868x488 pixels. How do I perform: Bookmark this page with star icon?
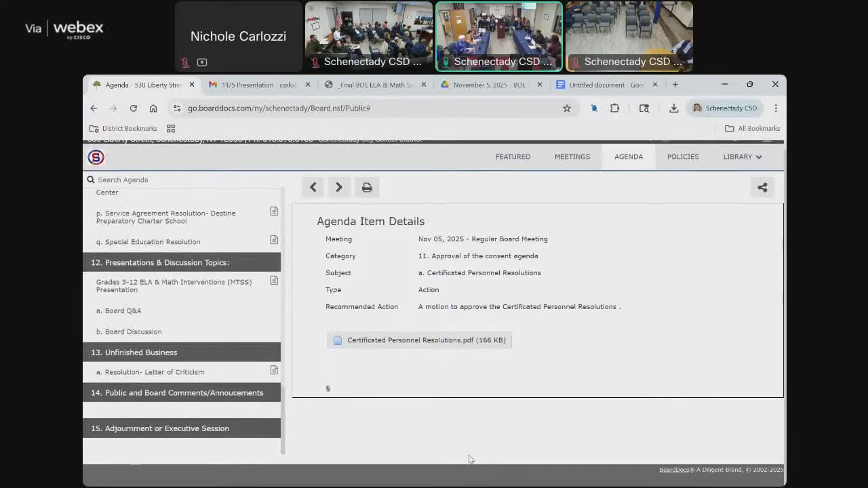pyautogui.click(x=567, y=108)
